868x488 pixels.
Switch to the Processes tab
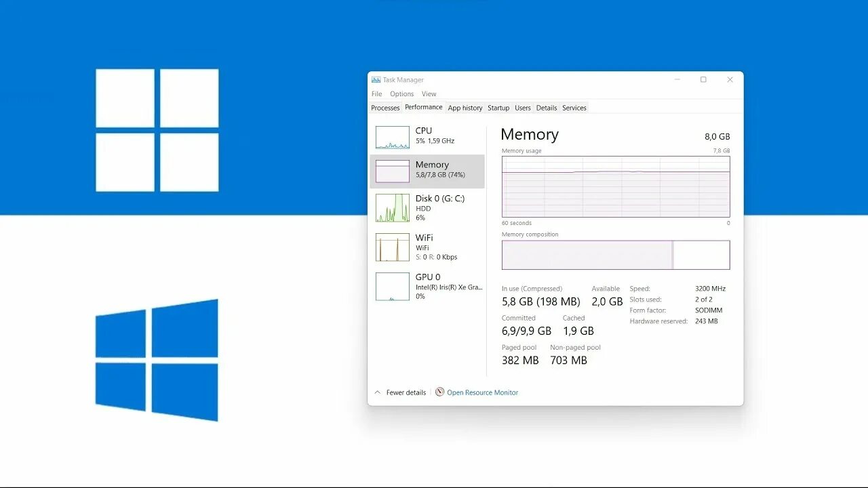pos(385,108)
